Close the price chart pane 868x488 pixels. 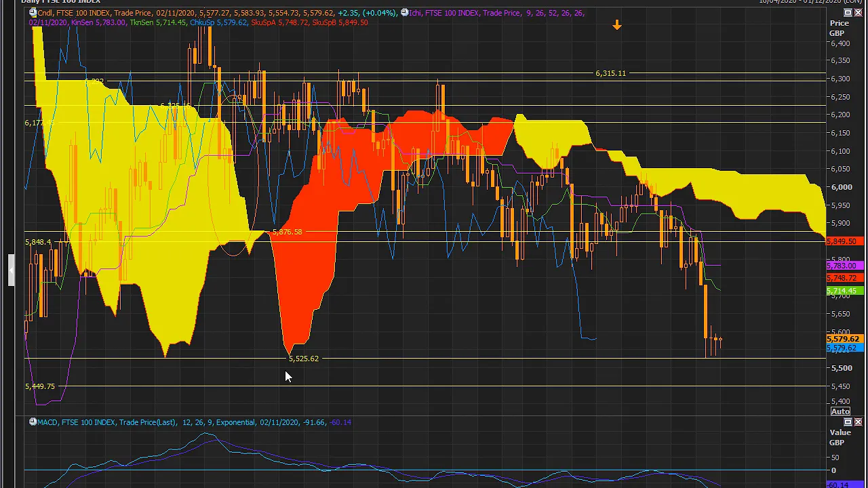(858, 13)
